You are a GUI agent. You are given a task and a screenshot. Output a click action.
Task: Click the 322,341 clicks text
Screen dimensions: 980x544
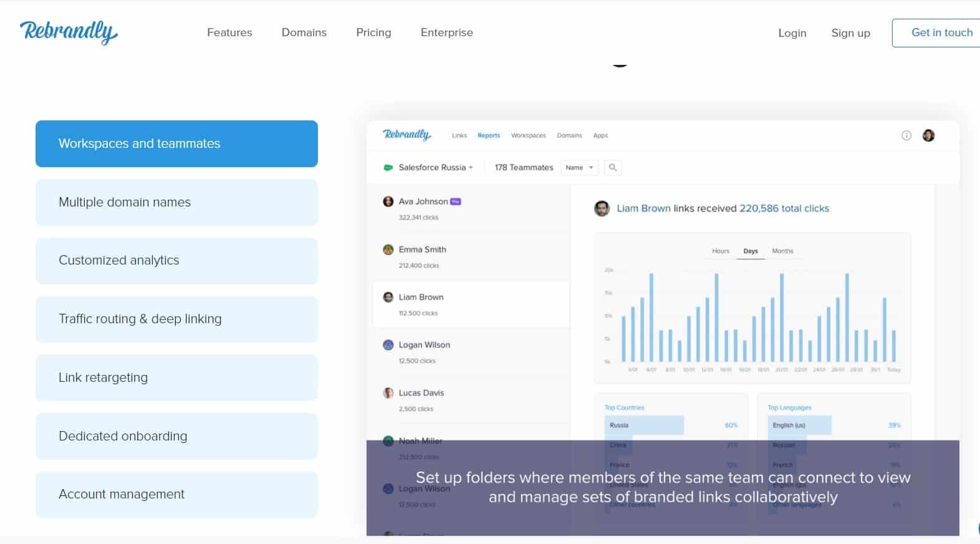click(x=418, y=218)
